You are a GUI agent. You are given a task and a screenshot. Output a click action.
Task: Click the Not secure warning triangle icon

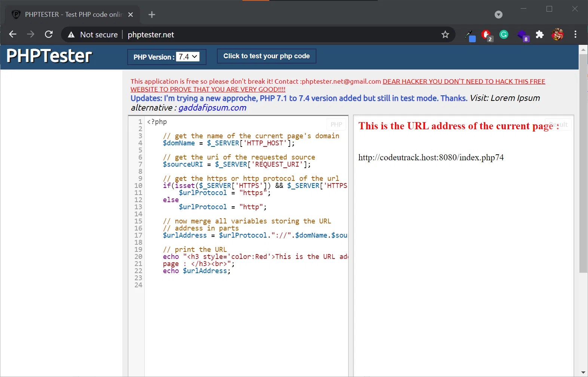point(71,35)
